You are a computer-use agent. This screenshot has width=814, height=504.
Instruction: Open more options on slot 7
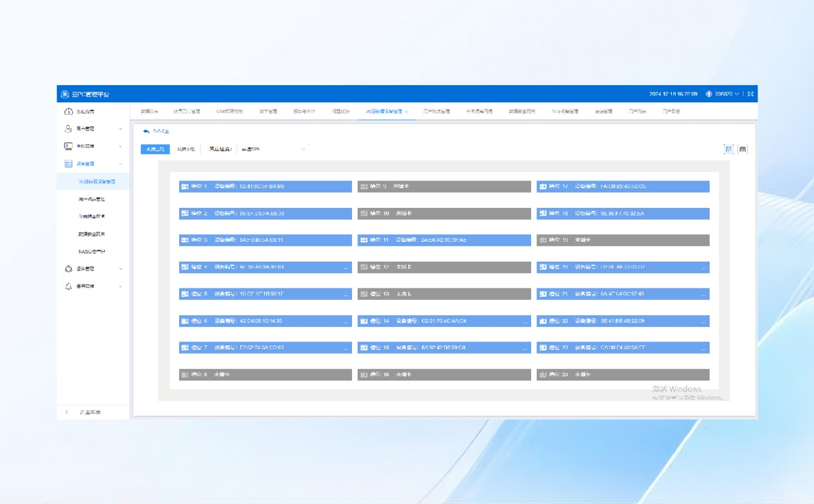pos(346,349)
